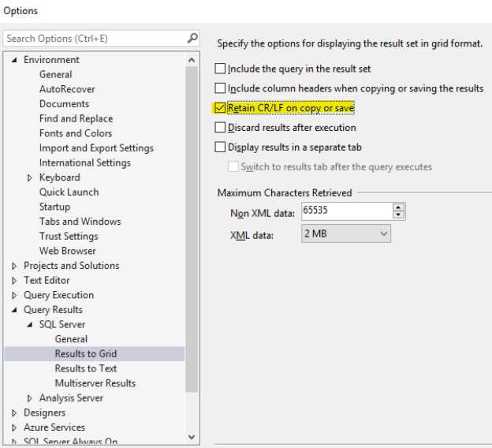This screenshot has width=492, height=448.
Task: Select General under SQL Server
Action: point(71,339)
